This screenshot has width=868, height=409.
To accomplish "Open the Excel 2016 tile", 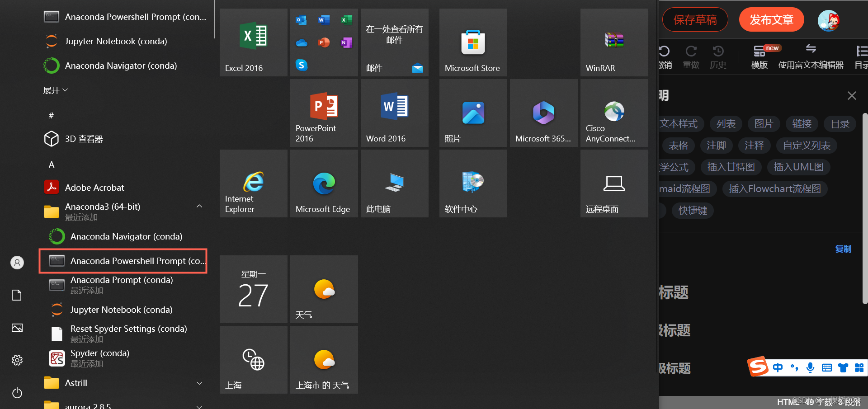I will point(254,42).
